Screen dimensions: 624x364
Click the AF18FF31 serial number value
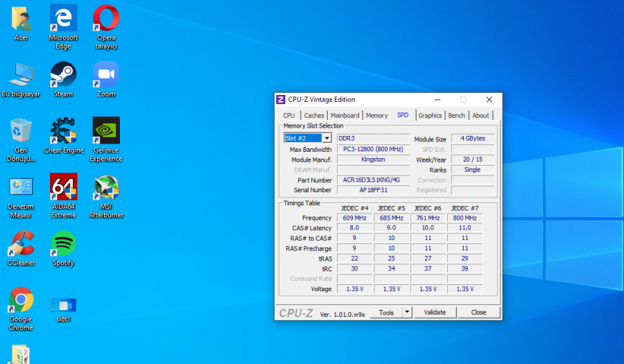(x=373, y=190)
